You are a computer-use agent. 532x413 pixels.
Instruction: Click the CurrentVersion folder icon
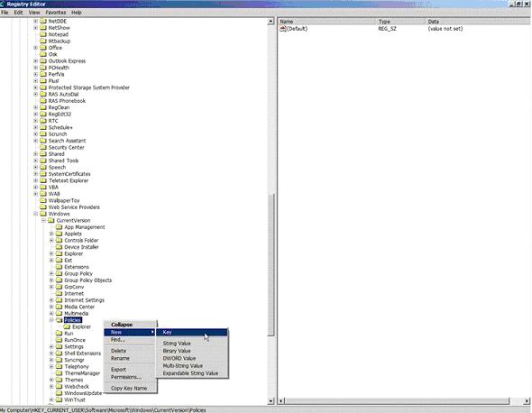click(x=51, y=220)
